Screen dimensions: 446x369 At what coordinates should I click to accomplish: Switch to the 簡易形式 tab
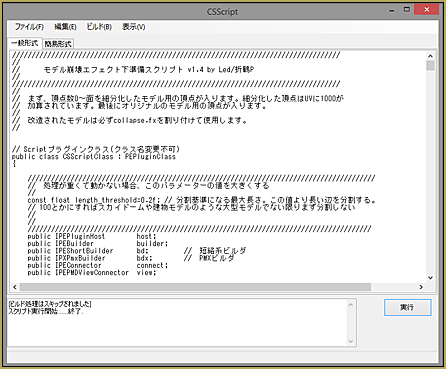tap(58, 44)
